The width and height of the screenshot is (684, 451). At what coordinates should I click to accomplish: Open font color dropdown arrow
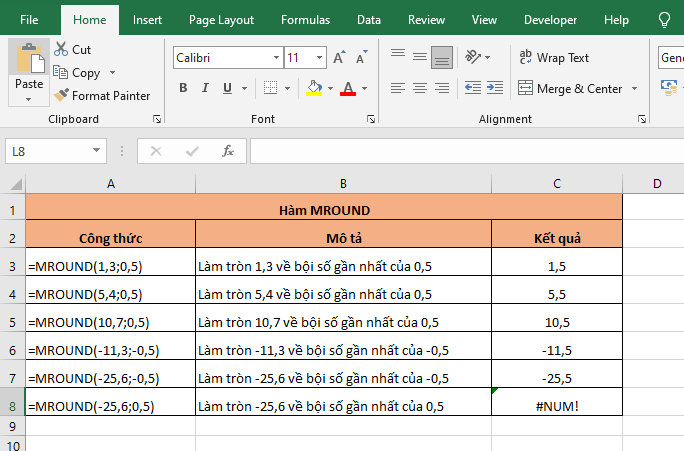point(364,89)
